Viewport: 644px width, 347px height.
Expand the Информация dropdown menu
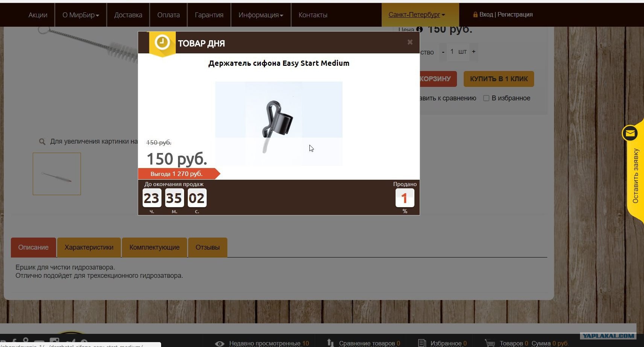[261, 15]
